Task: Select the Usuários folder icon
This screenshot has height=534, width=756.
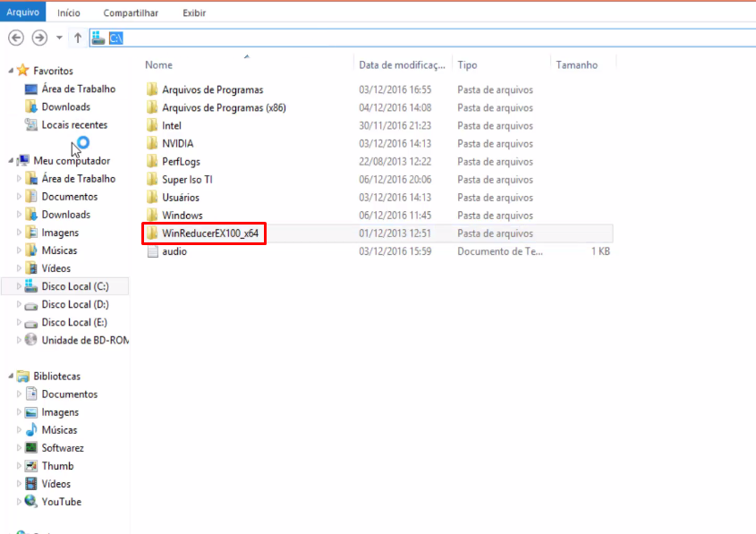Action: point(152,197)
